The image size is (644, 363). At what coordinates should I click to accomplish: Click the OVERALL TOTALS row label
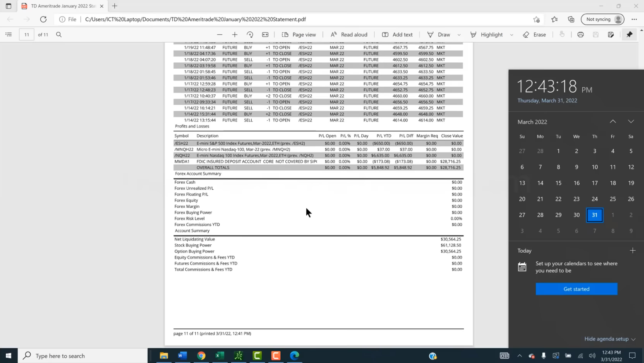(213, 167)
